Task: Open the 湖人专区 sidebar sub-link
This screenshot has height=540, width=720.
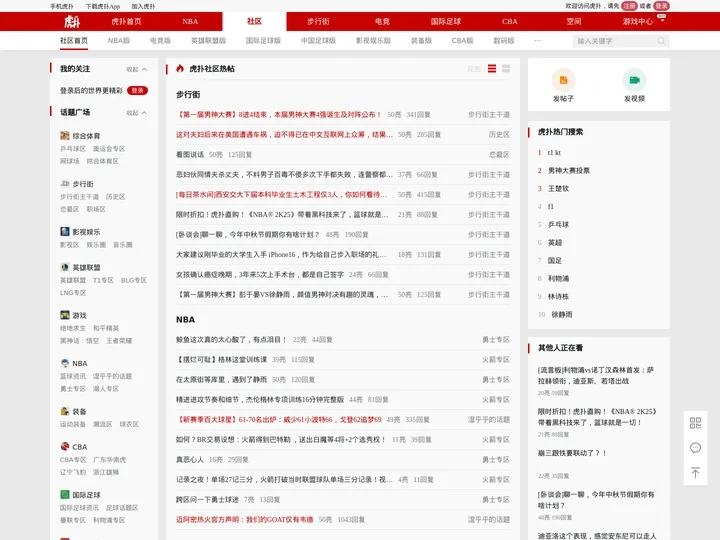Action: click(x=106, y=389)
